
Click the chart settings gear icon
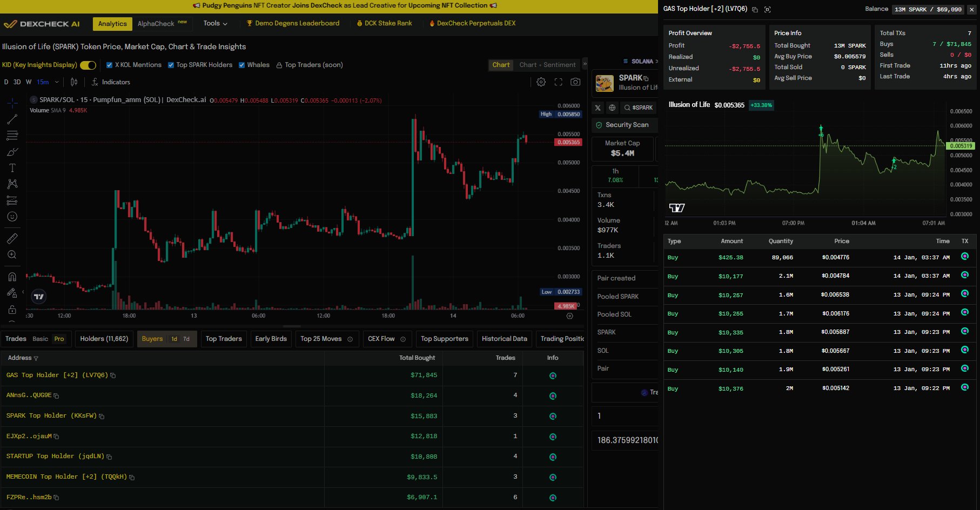pyautogui.click(x=541, y=82)
